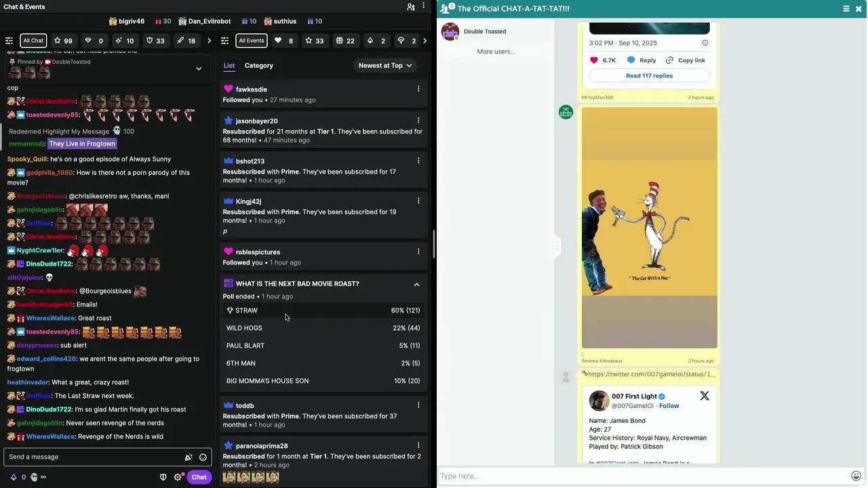Click Follow on 007 First Light tweet
The image size is (868, 488).
pyautogui.click(x=669, y=406)
